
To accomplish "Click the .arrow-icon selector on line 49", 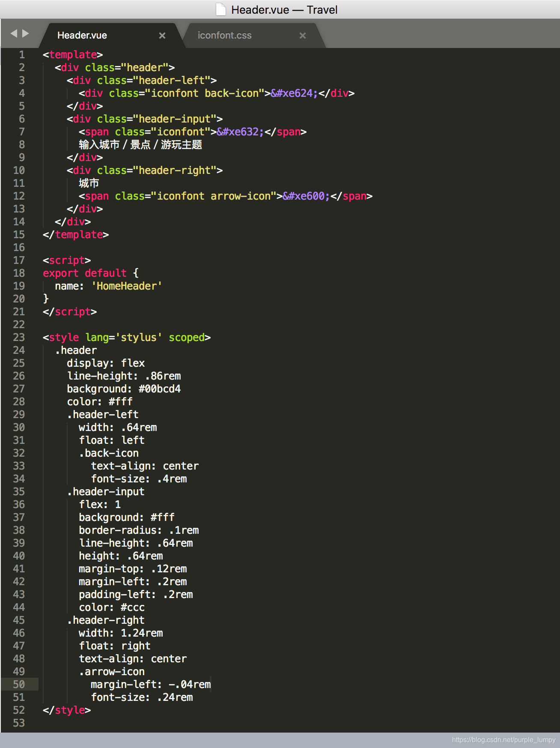I will pyautogui.click(x=112, y=672).
